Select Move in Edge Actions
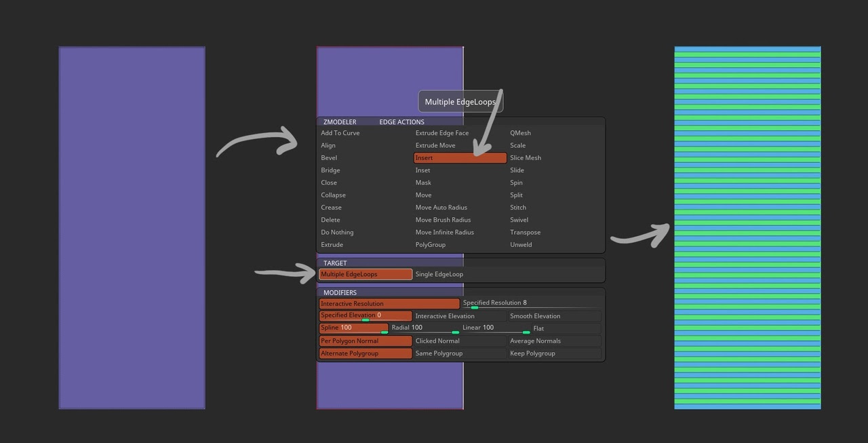868x443 pixels. [423, 195]
